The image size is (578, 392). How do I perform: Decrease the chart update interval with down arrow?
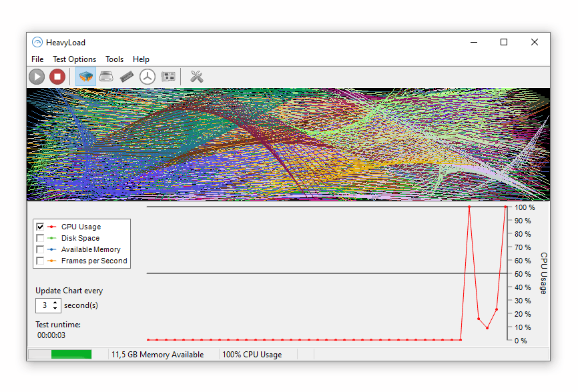point(55,308)
